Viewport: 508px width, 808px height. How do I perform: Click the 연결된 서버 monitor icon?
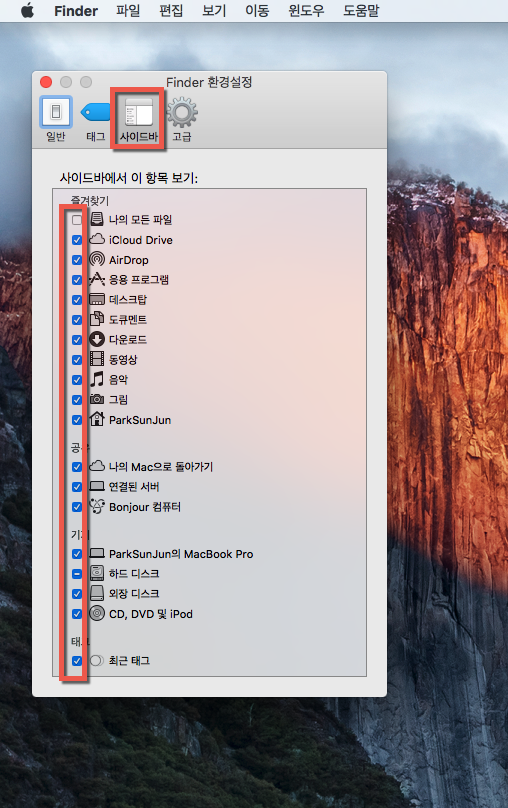click(97, 486)
